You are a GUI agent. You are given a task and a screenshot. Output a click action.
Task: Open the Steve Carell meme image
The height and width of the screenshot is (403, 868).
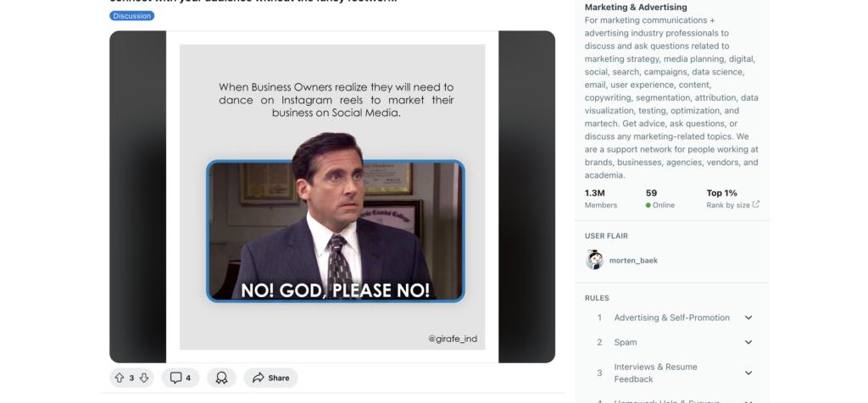pos(332,196)
